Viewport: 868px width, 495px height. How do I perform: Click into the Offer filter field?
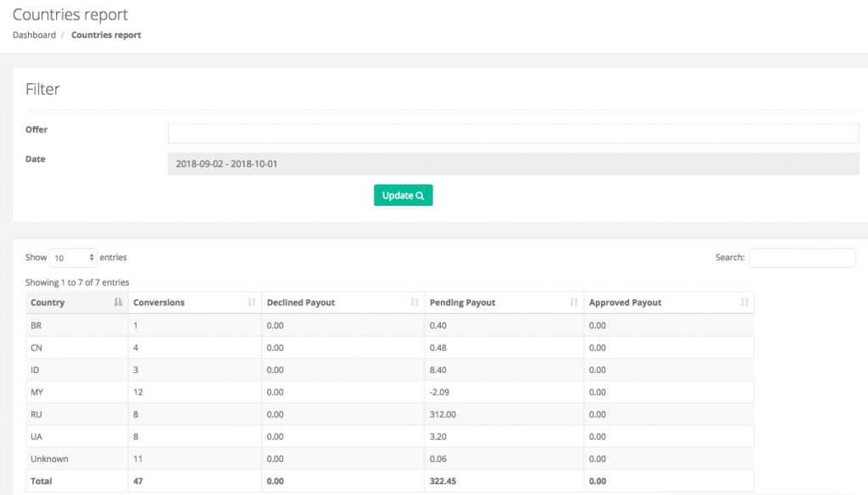[513, 133]
